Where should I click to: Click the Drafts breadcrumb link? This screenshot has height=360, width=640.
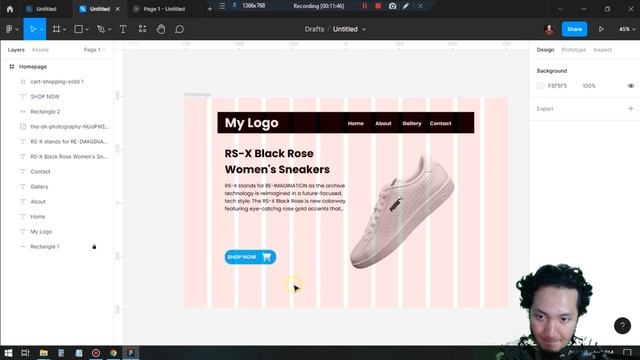(x=314, y=29)
